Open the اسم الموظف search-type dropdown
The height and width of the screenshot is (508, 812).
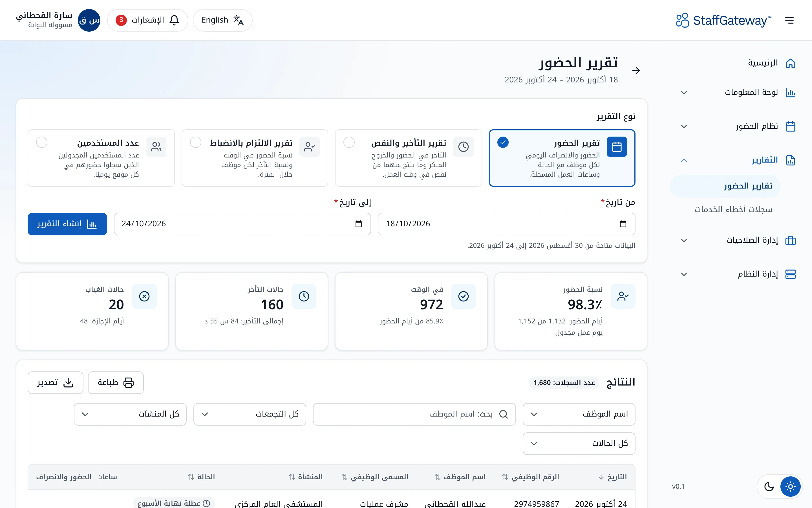click(579, 414)
